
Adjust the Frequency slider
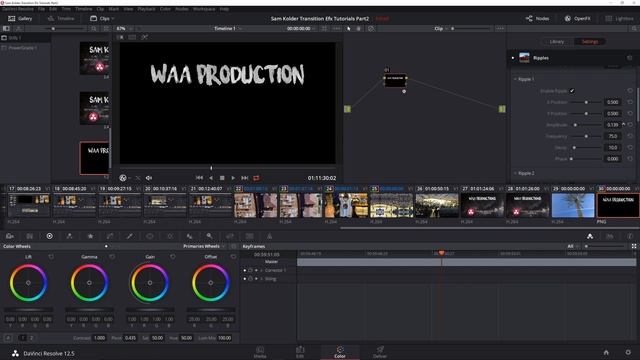[x=586, y=136]
